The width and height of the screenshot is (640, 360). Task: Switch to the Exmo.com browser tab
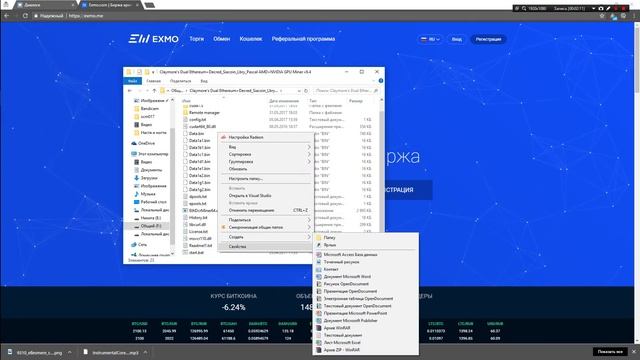click(x=109, y=5)
